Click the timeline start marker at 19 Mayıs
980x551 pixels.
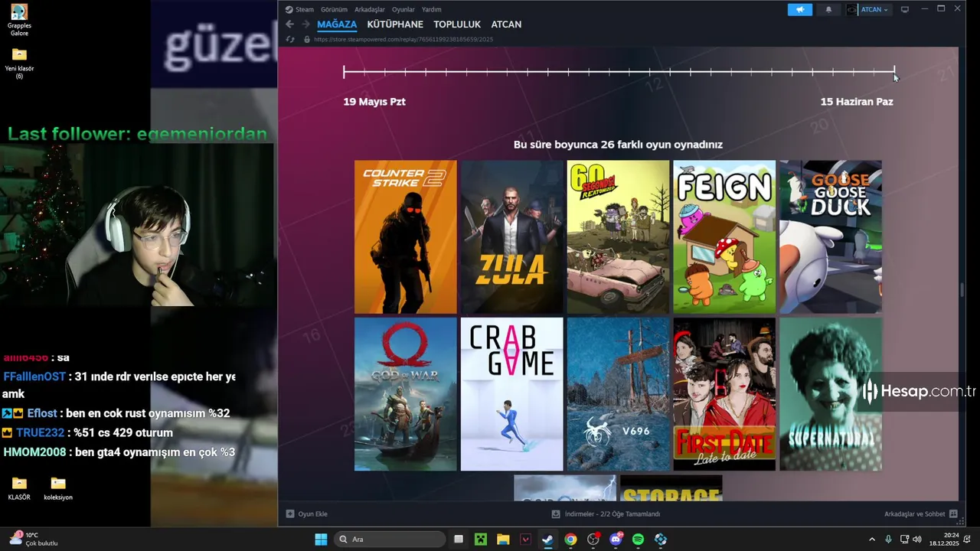point(344,72)
